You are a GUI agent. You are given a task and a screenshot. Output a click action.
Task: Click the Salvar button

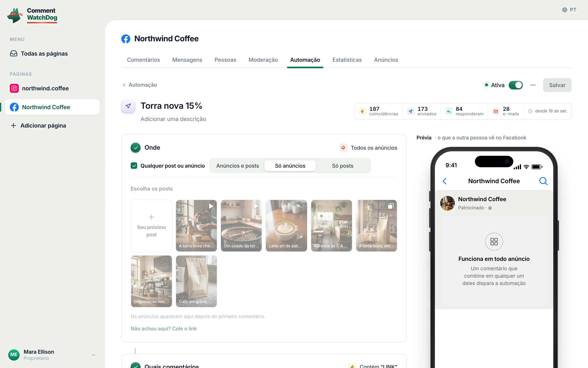click(557, 85)
